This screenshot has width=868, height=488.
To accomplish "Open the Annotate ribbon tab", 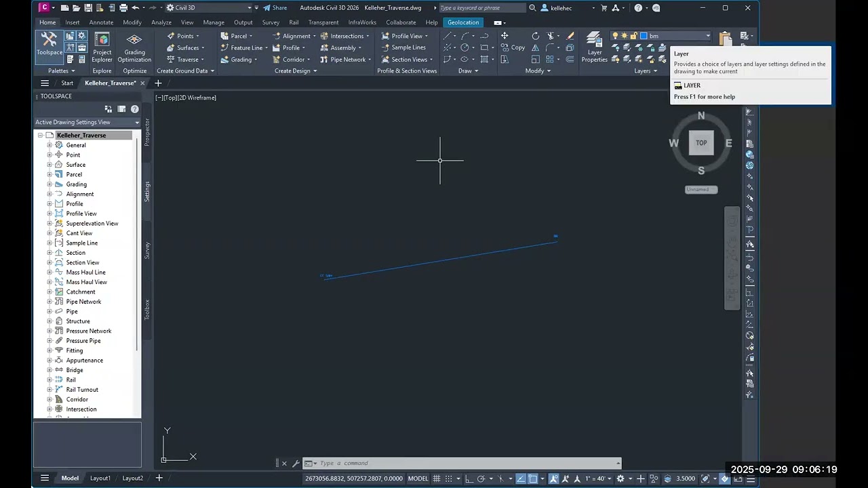I will click(101, 22).
